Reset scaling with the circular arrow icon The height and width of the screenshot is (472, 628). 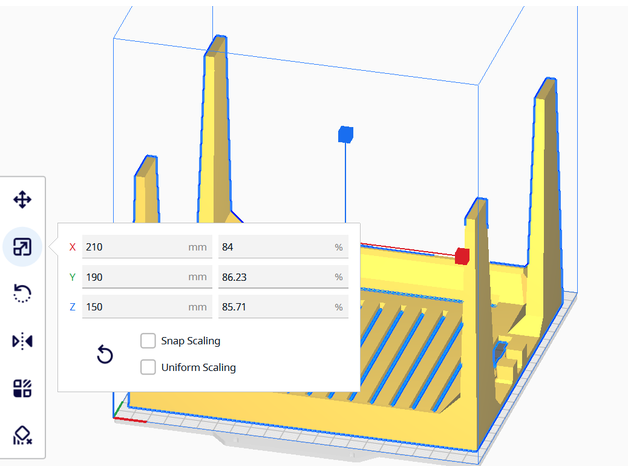(x=104, y=354)
